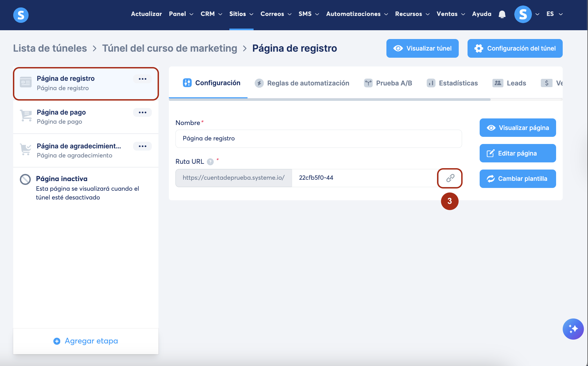The image size is (588, 366).
Task: Click the Nombre input field
Action: pyautogui.click(x=318, y=139)
